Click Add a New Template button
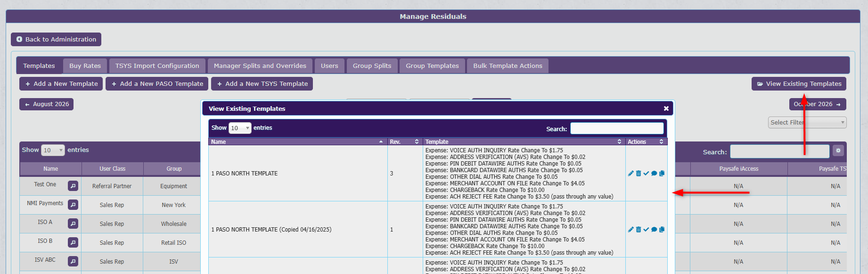868x274 pixels. (61, 84)
